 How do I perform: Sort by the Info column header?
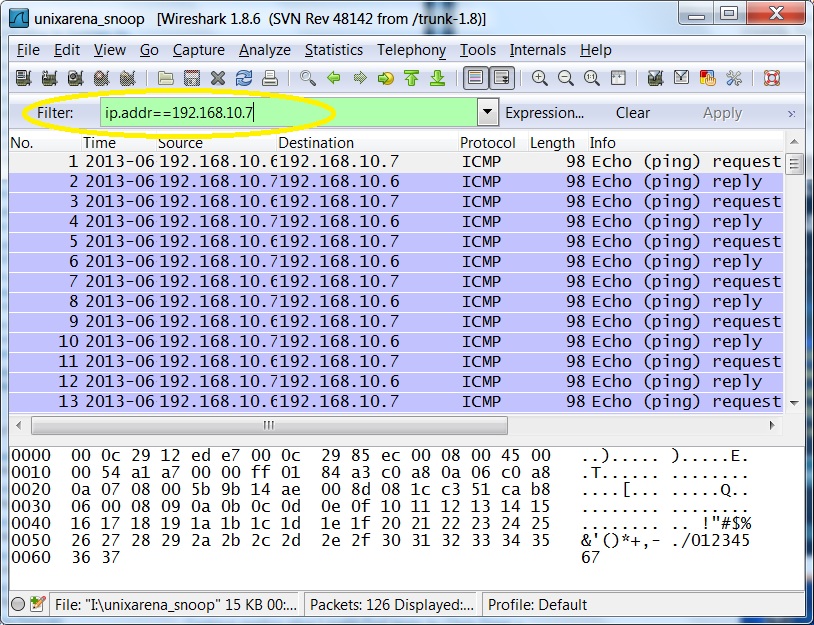tap(685, 143)
